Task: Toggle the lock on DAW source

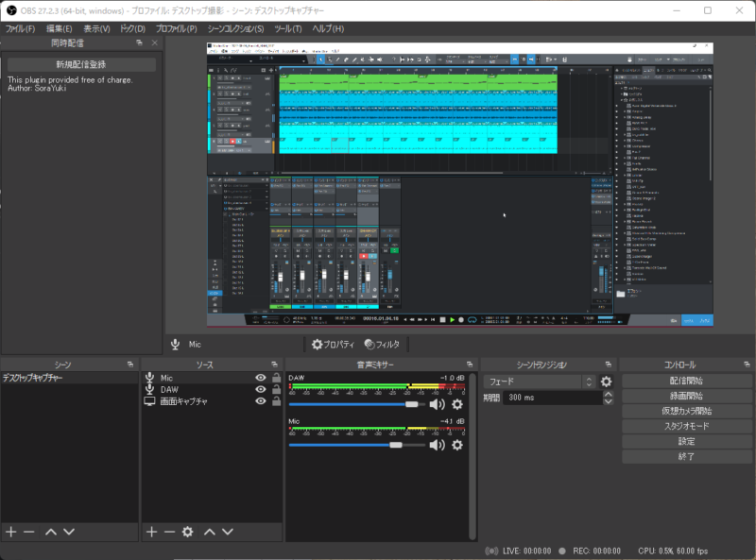Action: point(276,389)
